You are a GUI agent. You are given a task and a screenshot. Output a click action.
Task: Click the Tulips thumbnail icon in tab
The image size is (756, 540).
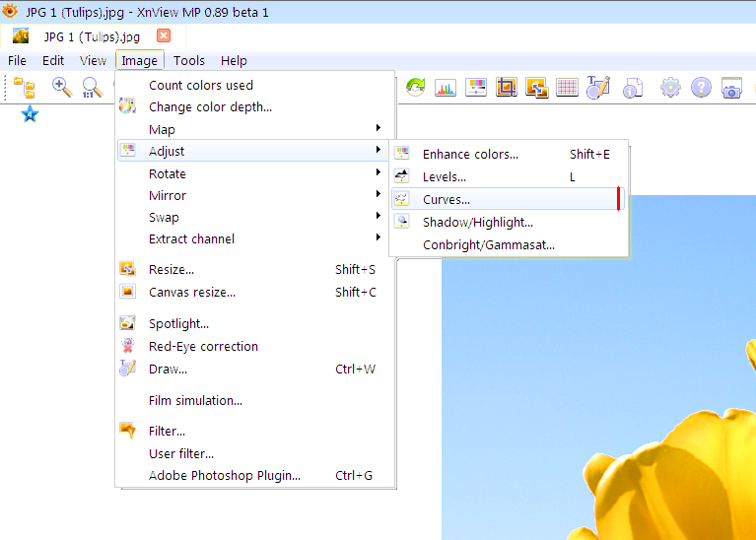(x=21, y=35)
